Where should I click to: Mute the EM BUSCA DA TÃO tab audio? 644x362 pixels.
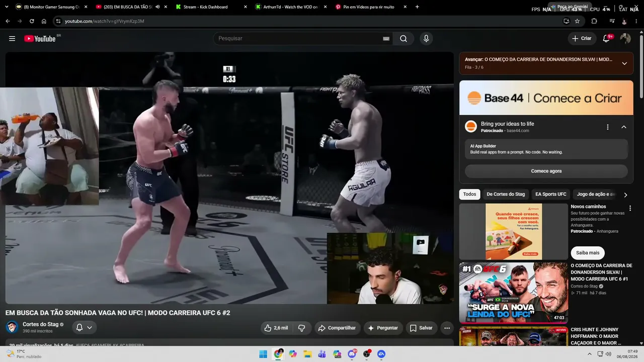click(x=158, y=7)
